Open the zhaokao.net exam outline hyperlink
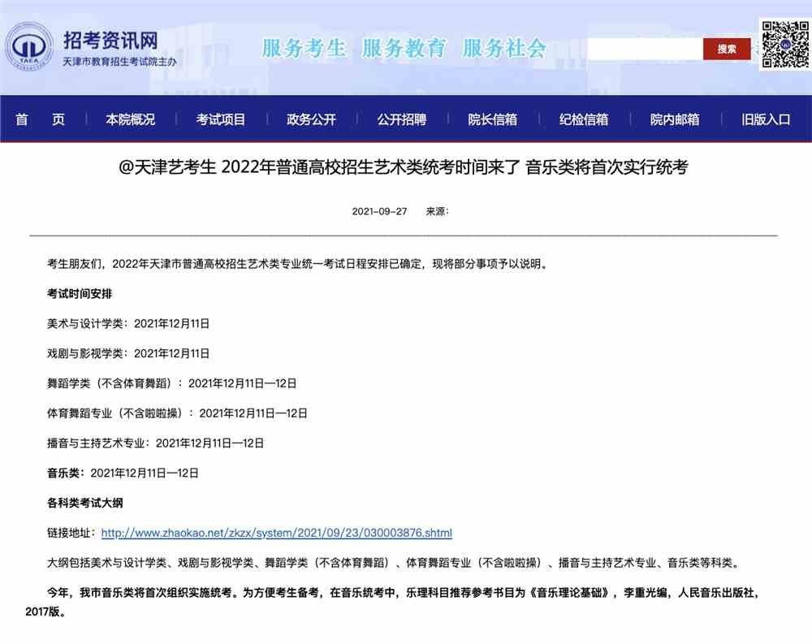This screenshot has width=812, height=644. point(277,533)
